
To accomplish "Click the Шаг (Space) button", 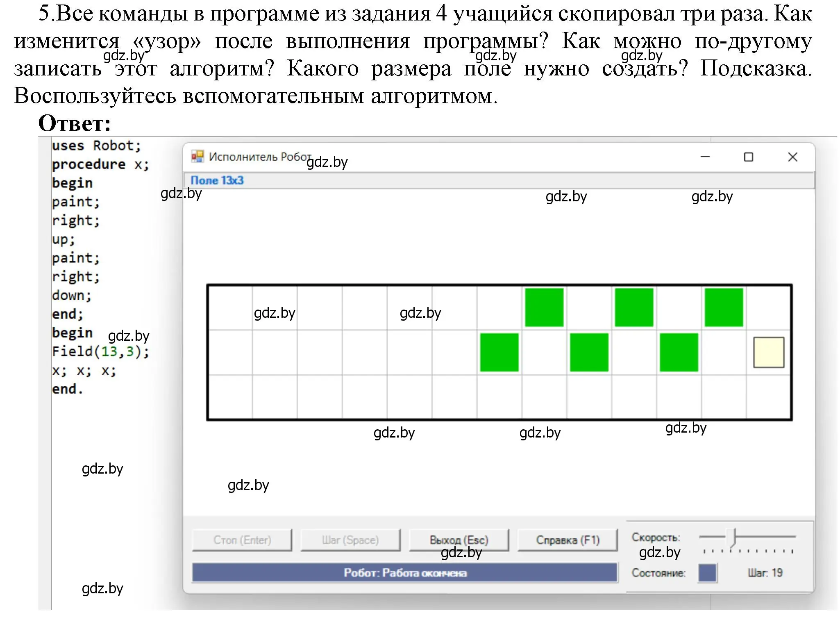I will [350, 540].
